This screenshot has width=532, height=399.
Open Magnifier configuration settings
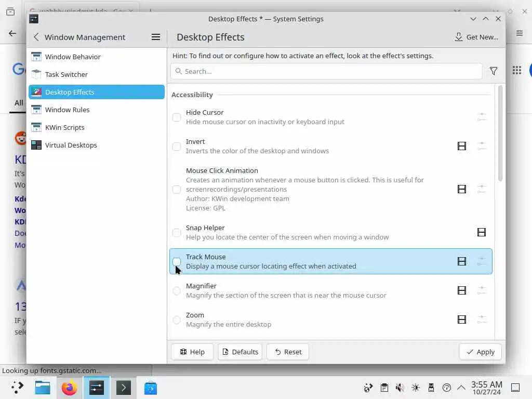tap(482, 290)
